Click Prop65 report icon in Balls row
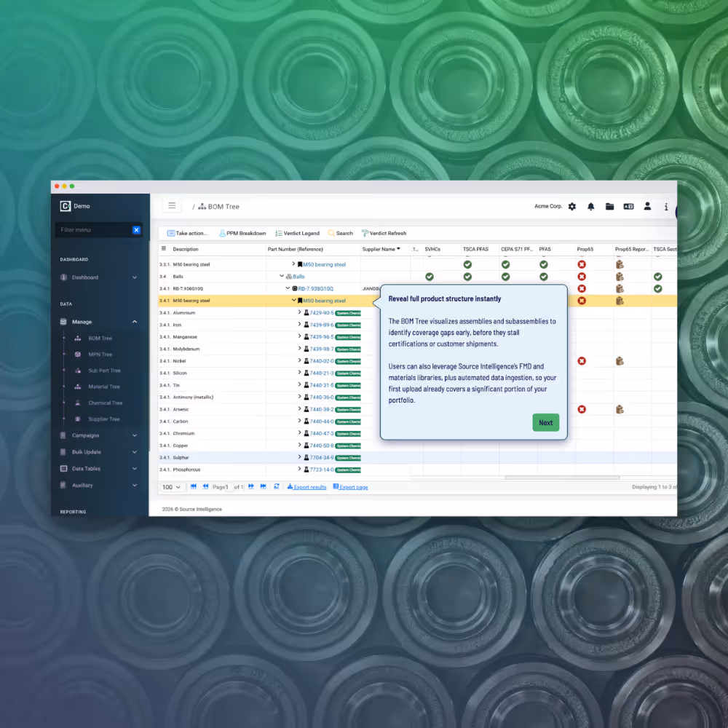The width and height of the screenshot is (728, 728). pos(620,277)
